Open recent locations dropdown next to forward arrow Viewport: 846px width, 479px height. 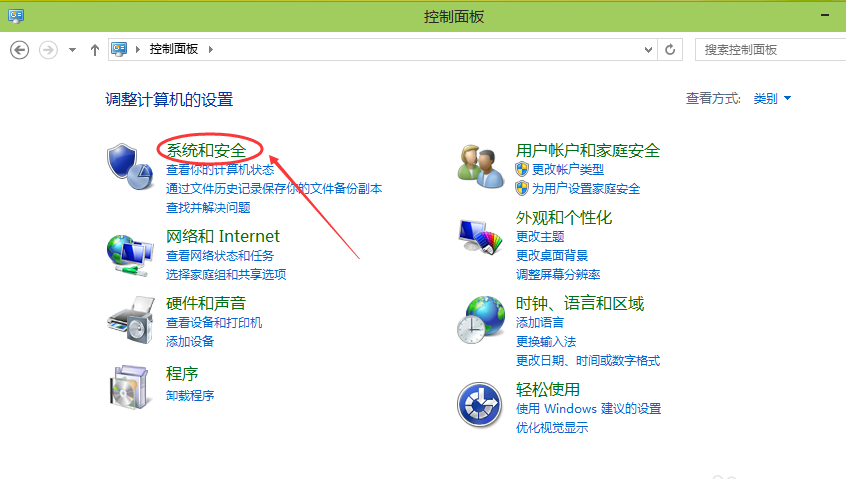(x=73, y=49)
